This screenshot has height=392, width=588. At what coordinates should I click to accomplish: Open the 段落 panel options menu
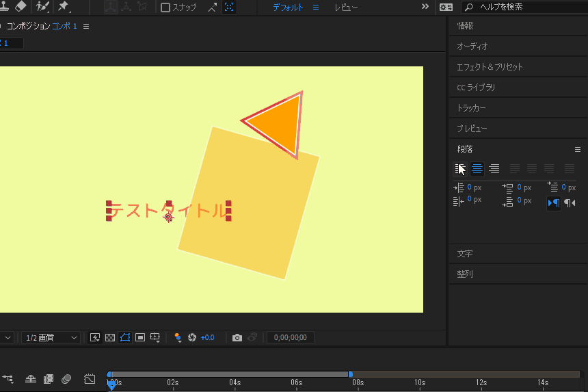click(578, 149)
